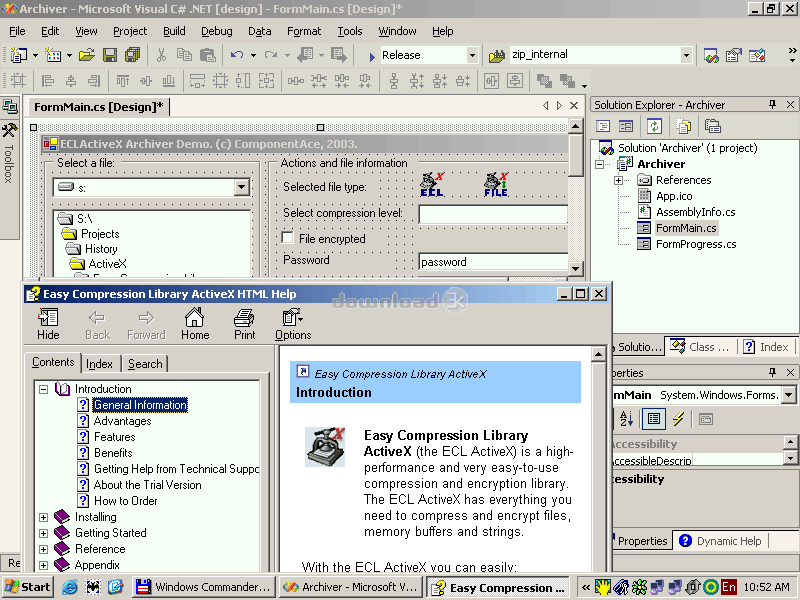
Task: Click the Start debugging play icon
Action: (x=372, y=56)
